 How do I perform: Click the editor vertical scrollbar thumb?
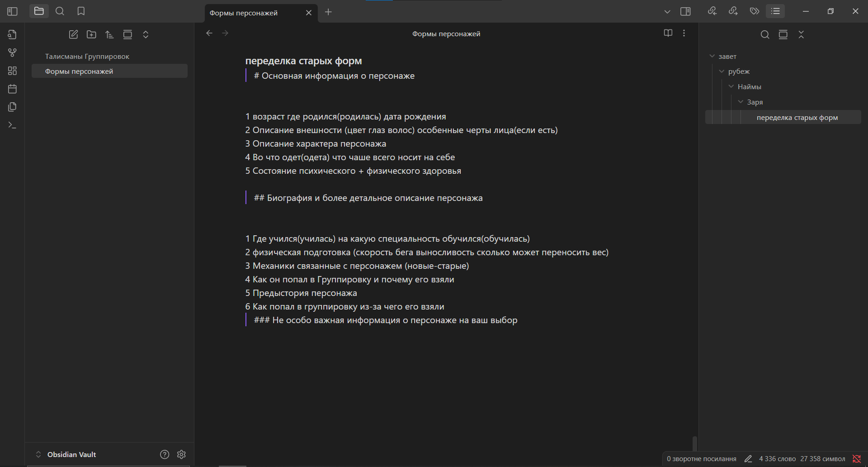[x=695, y=443]
